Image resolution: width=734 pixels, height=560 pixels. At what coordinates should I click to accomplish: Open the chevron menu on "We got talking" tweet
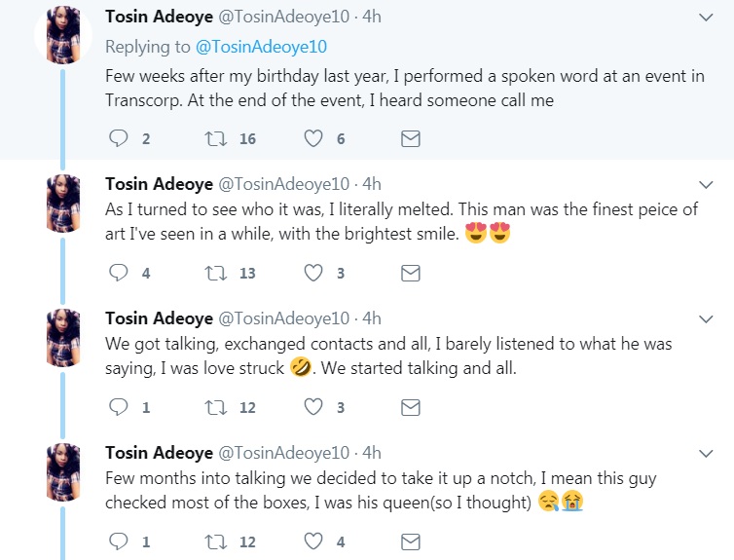coord(707,318)
